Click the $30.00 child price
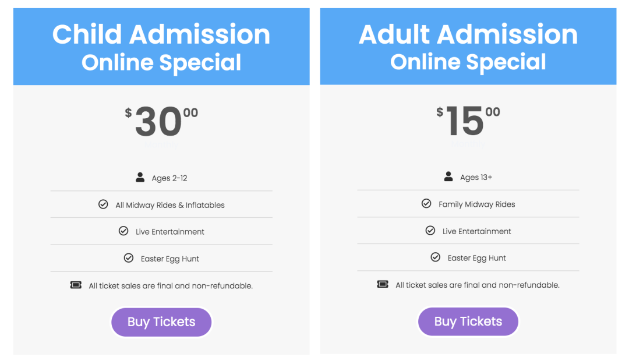The height and width of the screenshot is (364, 629). click(161, 121)
